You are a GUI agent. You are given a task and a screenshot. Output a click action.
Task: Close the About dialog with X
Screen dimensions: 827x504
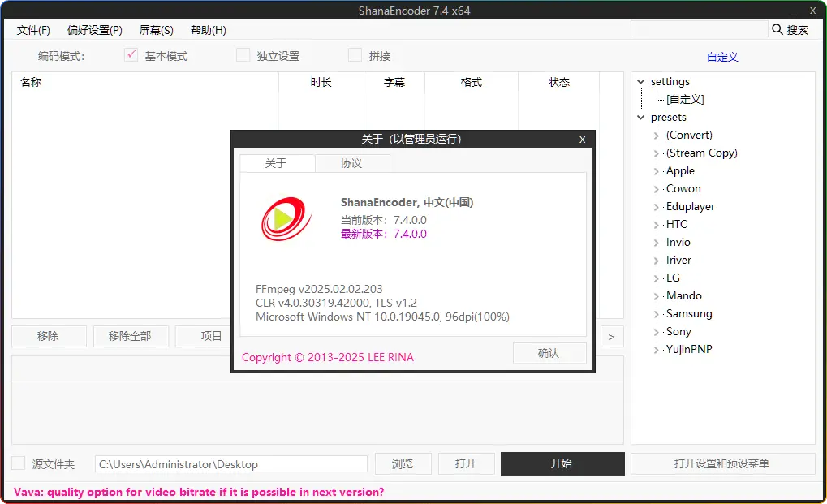(x=582, y=139)
